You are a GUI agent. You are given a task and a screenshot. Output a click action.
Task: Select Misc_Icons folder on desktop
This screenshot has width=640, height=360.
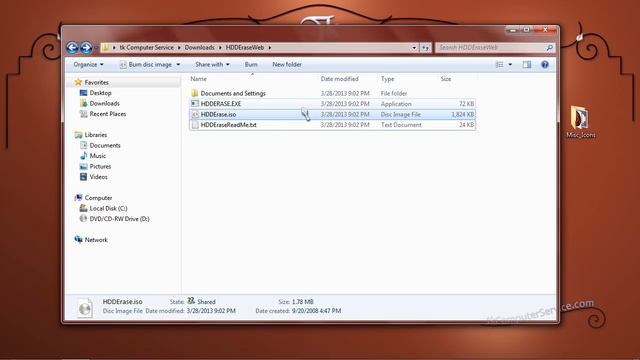point(580,122)
